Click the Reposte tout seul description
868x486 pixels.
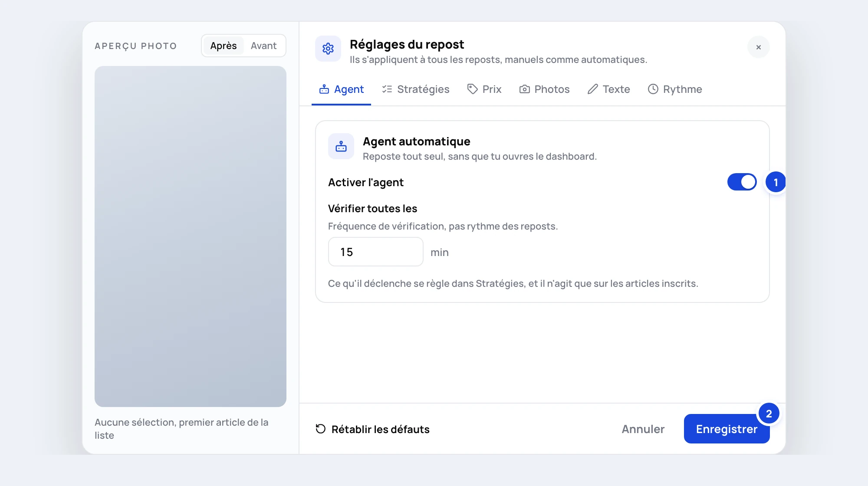(x=480, y=156)
